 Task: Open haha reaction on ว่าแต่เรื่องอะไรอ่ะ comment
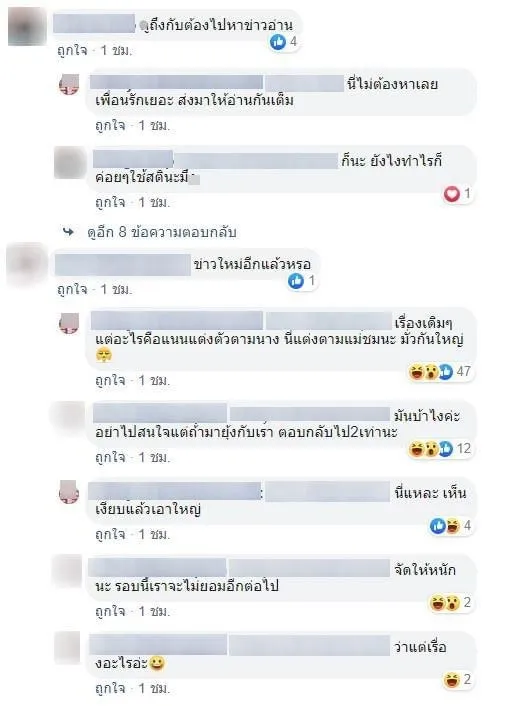(x=457, y=680)
